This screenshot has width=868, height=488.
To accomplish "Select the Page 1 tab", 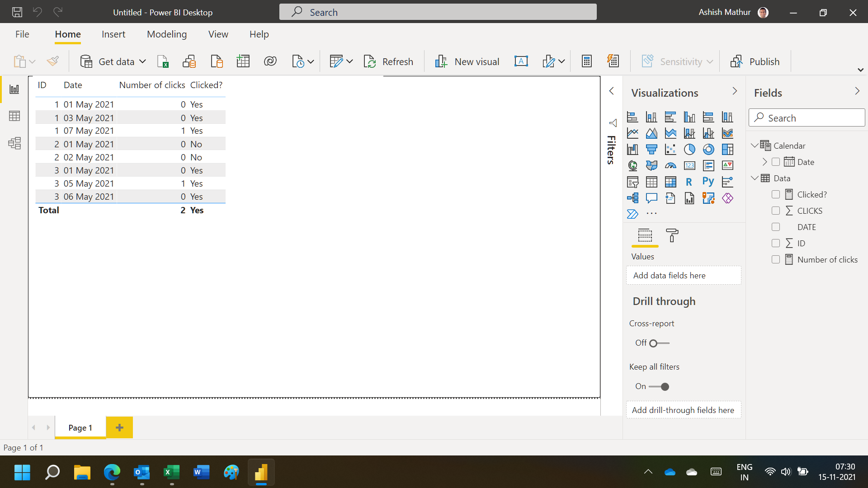I will [x=80, y=427].
